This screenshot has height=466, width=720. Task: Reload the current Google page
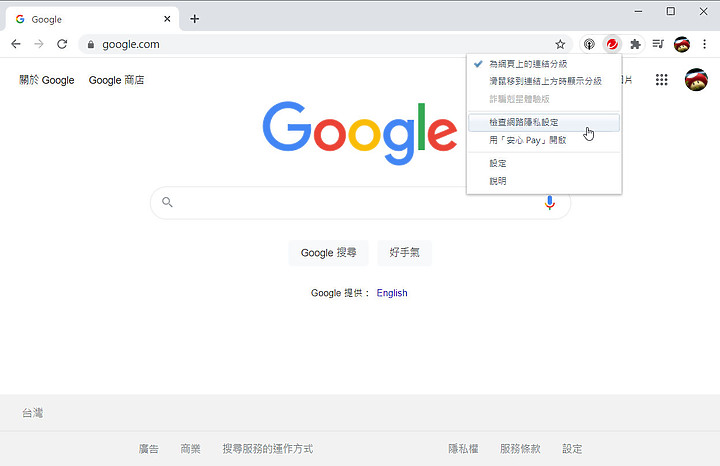pyautogui.click(x=62, y=44)
